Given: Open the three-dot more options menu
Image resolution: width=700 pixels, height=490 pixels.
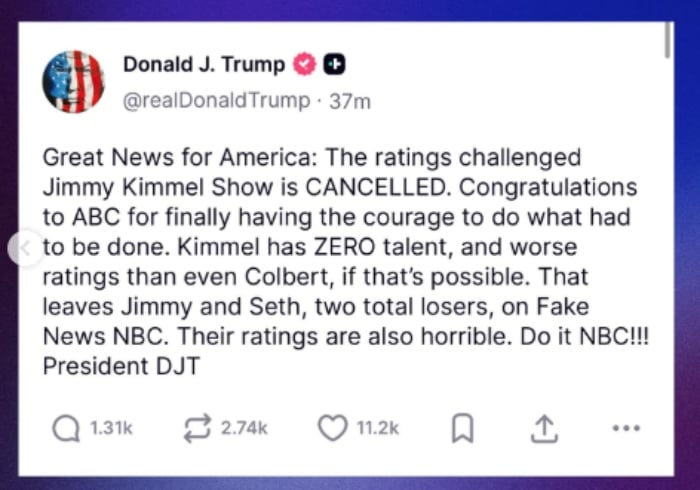Looking at the screenshot, I should [625, 428].
